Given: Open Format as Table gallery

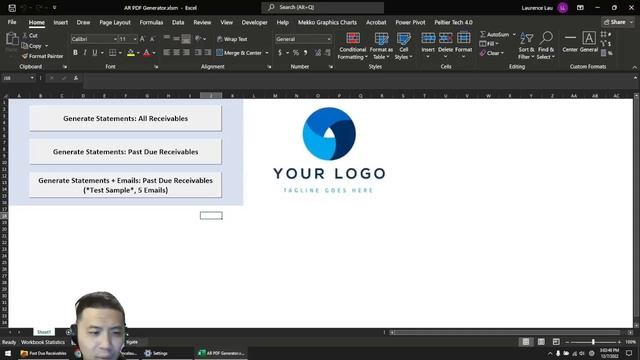Looking at the screenshot, I should [x=381, y=46].
